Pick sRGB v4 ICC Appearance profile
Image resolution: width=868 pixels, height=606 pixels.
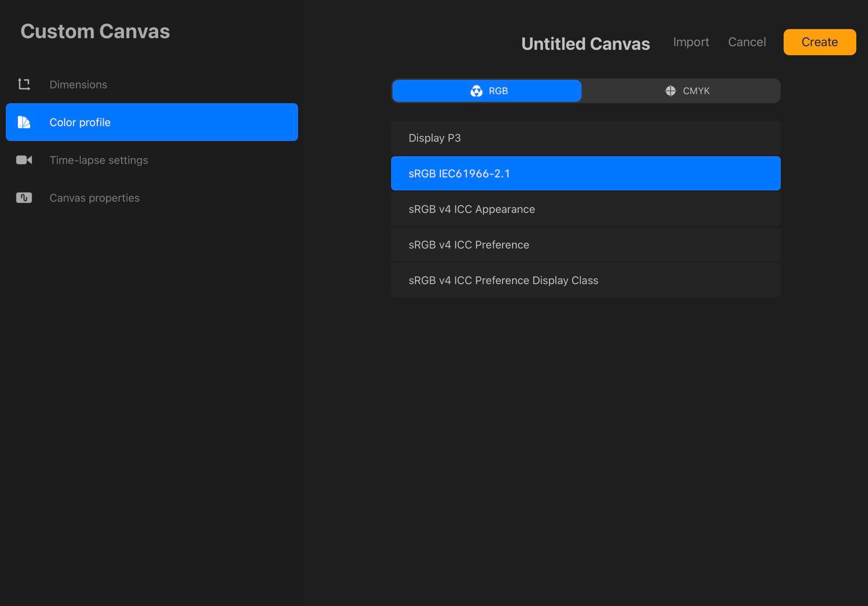coord(585,209)
